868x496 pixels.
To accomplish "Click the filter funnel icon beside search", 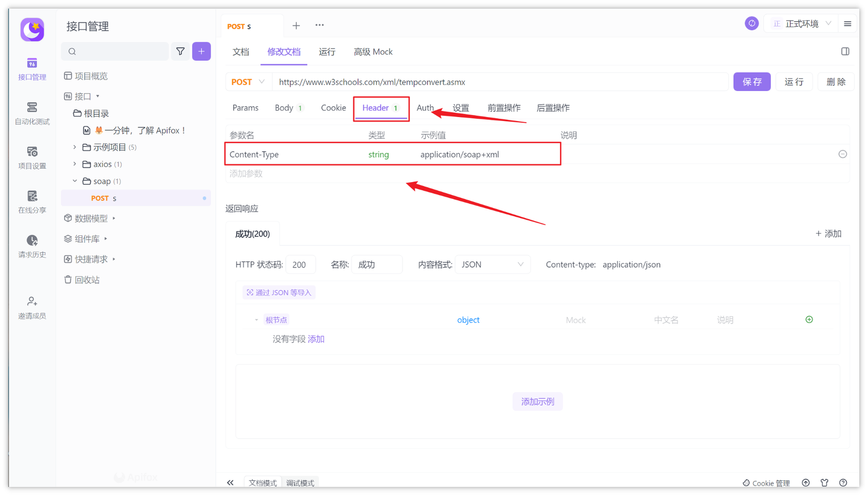I will point(180,51).
